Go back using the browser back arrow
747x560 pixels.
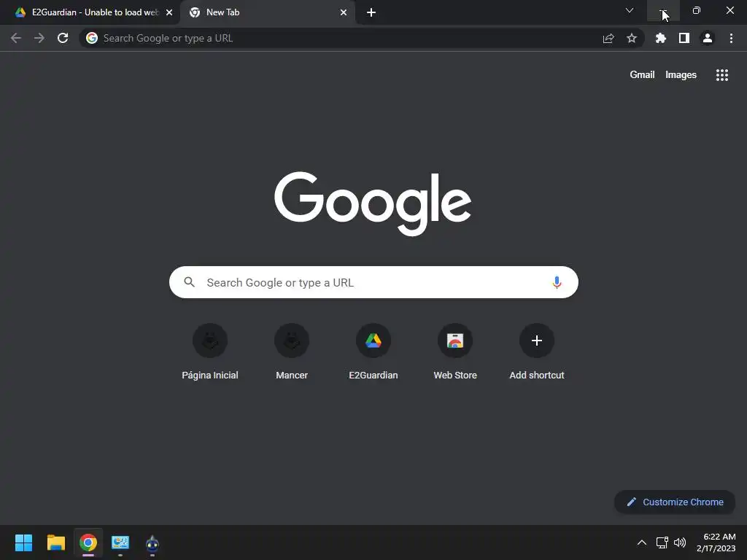click(x=16, y=38)
